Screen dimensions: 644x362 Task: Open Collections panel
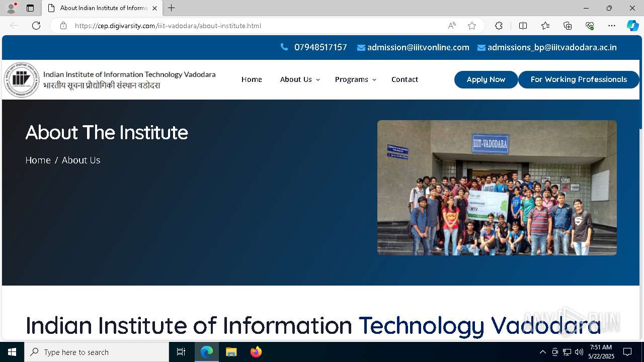pos(568,26)
